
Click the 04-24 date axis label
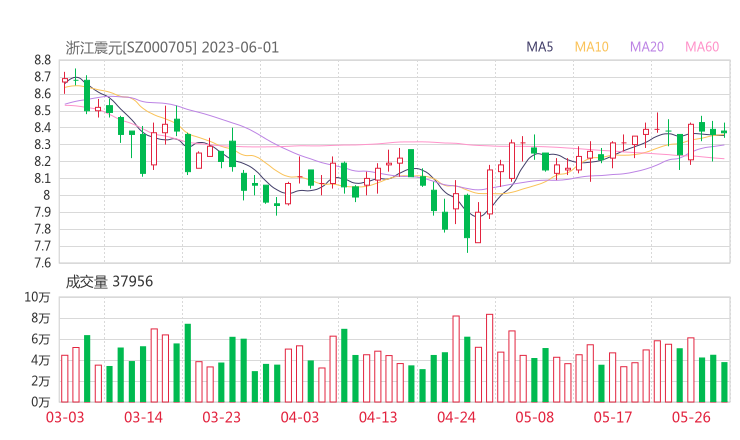[456, 417]
